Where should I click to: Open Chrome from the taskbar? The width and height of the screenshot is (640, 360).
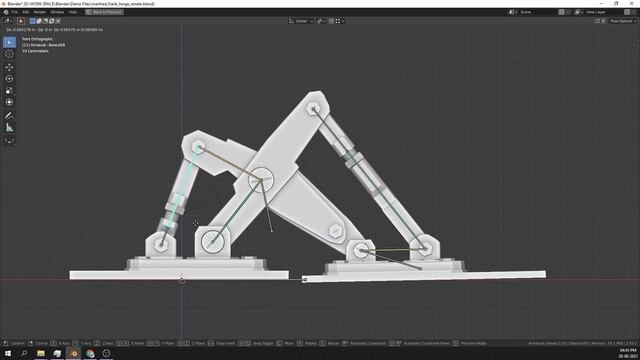[x=90, y=353]
